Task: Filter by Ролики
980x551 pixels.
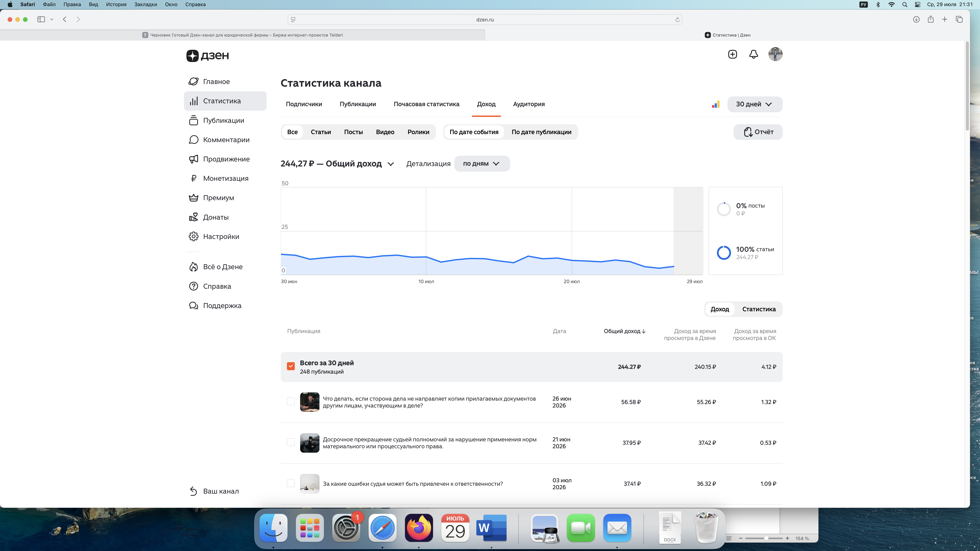Action: [418, 132]
